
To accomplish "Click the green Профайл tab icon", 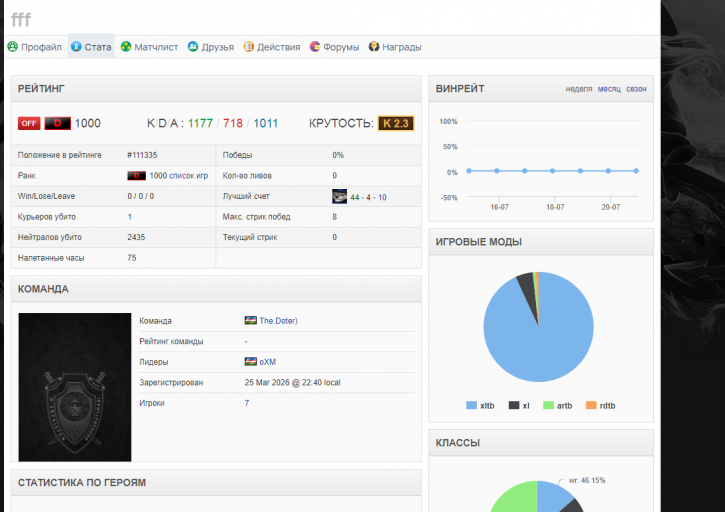I will click(12, 46).
